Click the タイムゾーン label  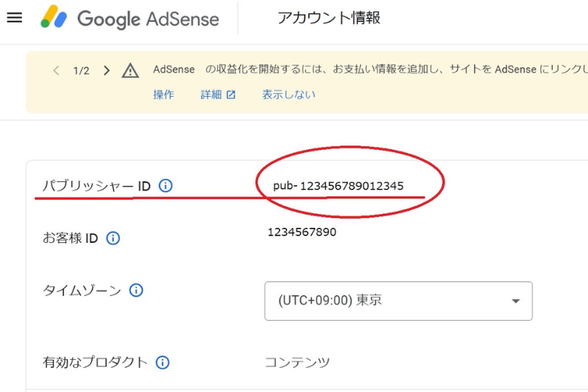[82, 290]
